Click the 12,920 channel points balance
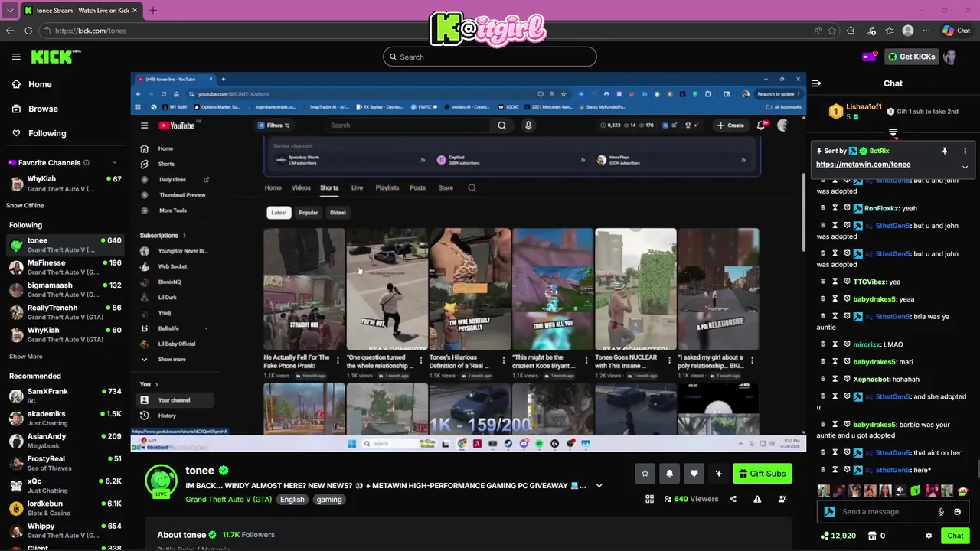980x551 pixels. pyautogui.click(x=838, y=536)
